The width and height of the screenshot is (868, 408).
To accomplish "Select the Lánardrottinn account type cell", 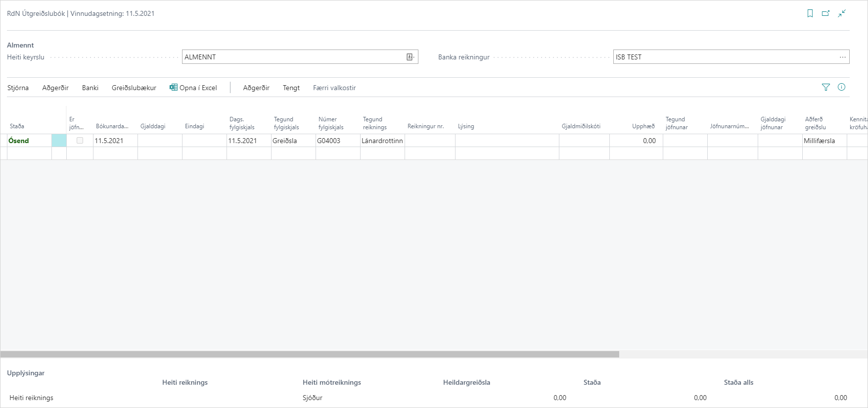I will pyautogui.click(x=382, y=141).
